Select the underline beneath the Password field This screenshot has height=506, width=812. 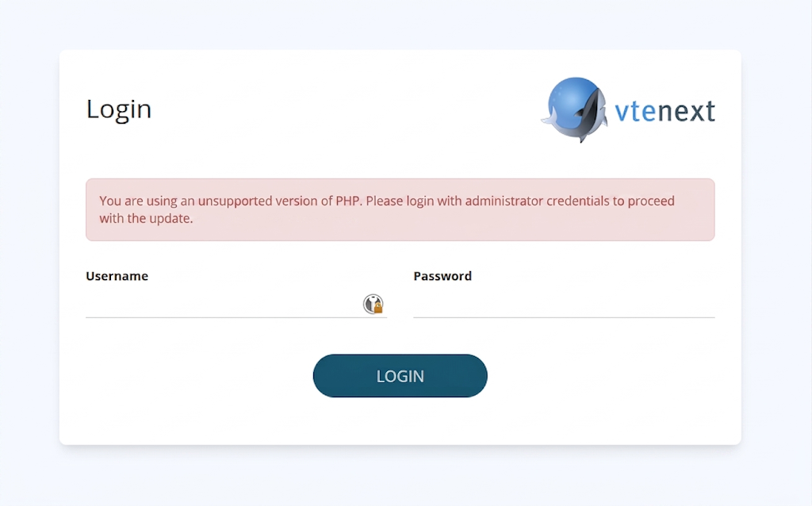click(x=564, y=317)
